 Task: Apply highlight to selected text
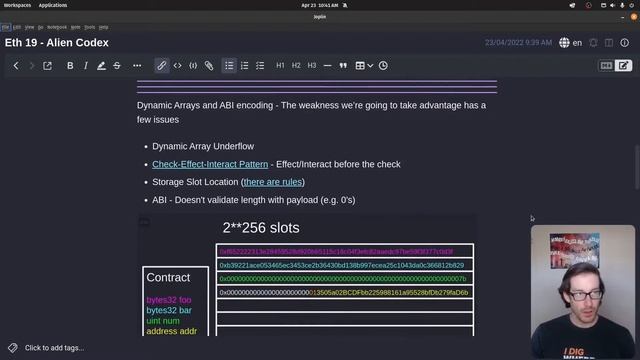click(x=101, y=66)
